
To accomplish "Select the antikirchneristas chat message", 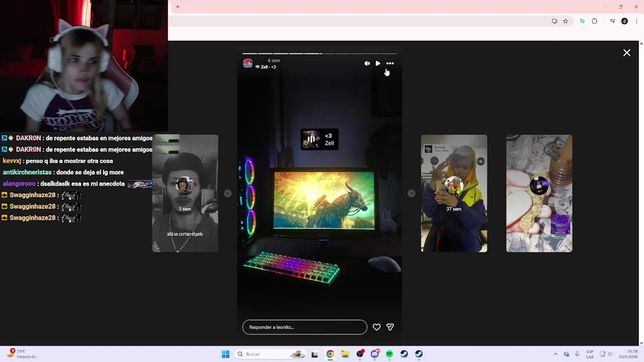I will pos(63,172).
